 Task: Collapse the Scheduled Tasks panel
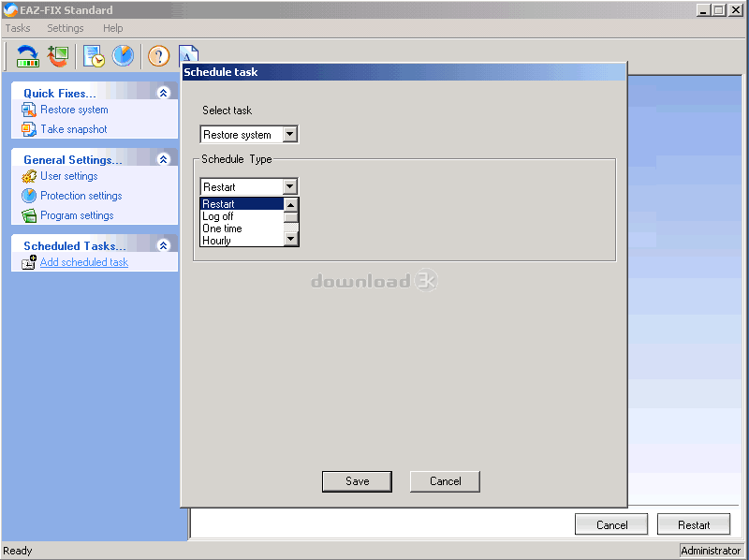click(x=164, y=245)
